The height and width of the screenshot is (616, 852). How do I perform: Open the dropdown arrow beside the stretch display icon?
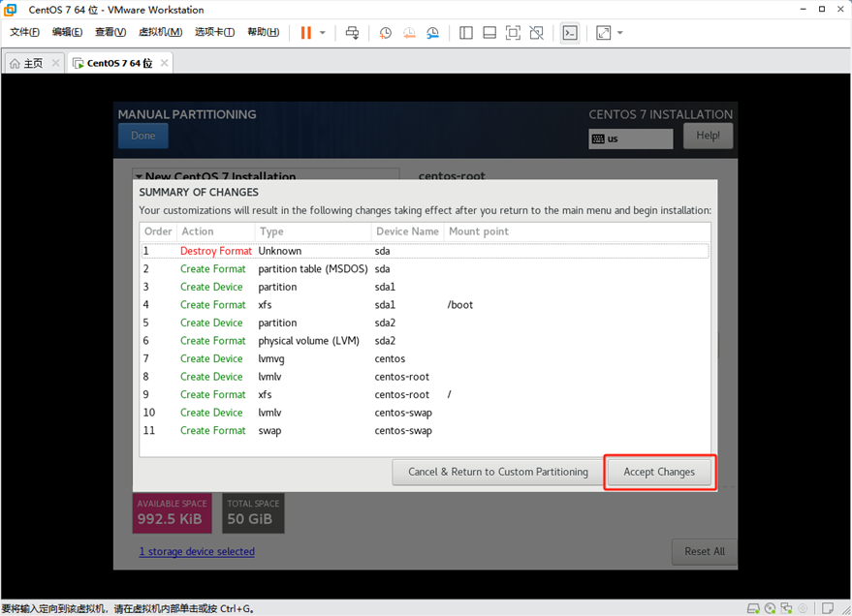point(620,33)
